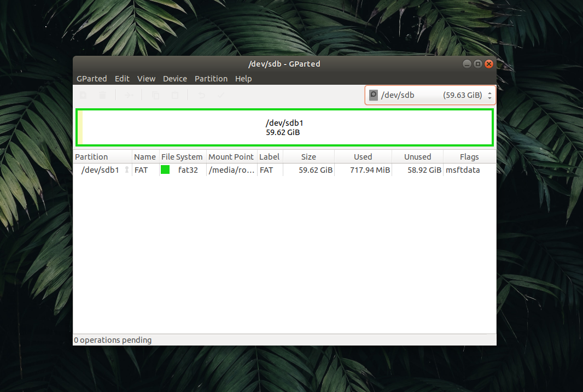Open the Help menu
583x392 pixels.
pyautogui.click(x=243, y=79)
